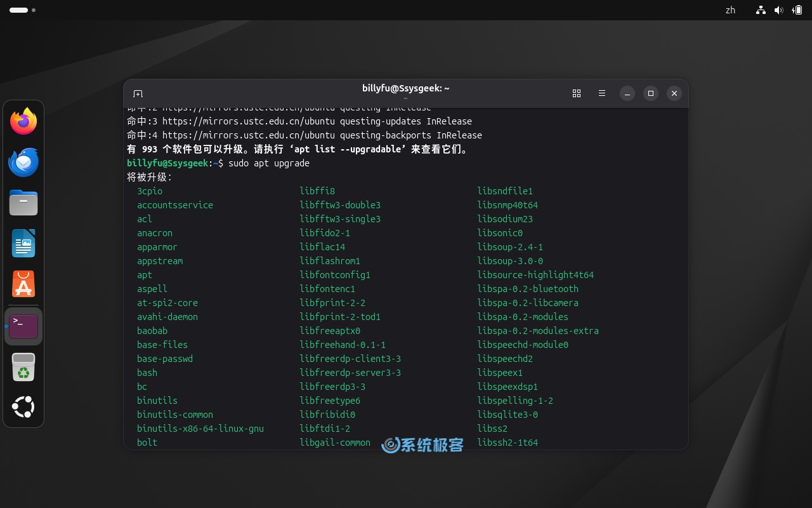Click the battery status indicator
812x508 pixels.
pos(797,10)
